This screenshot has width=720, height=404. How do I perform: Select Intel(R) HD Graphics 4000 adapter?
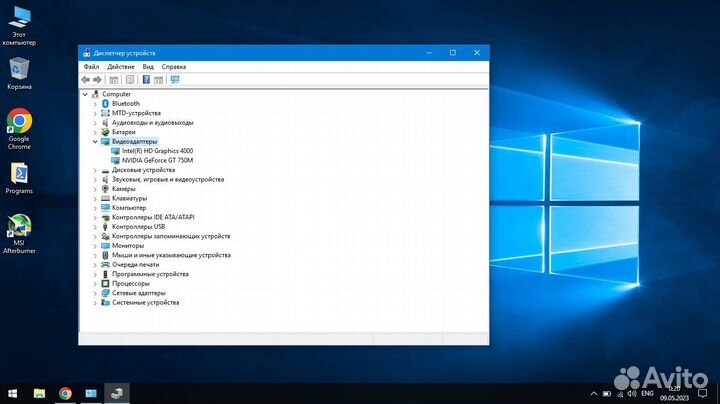[158, 151]
